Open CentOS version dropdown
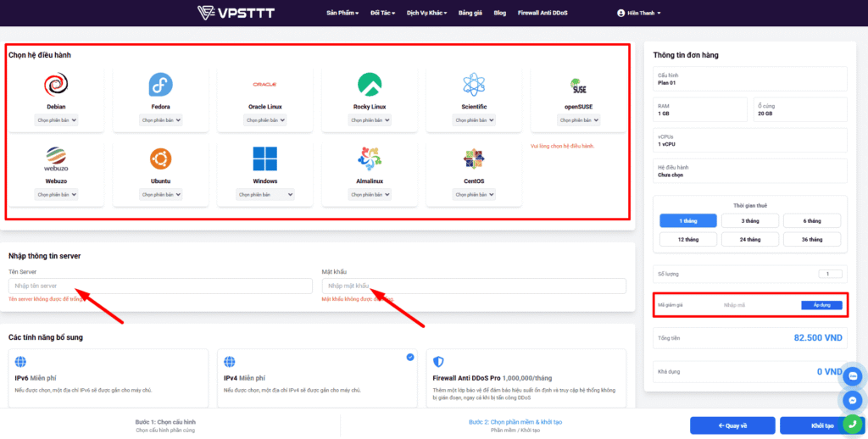 coord(474,195)
